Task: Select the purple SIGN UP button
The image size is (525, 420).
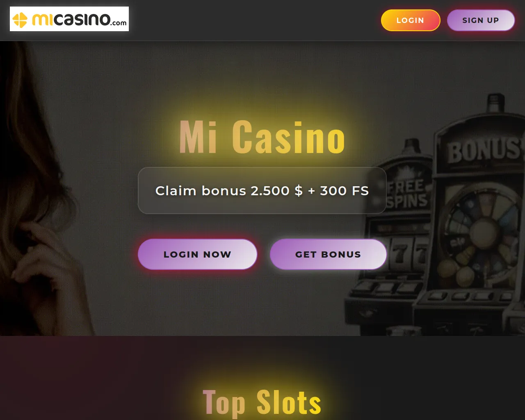Action: click(481, 21)
